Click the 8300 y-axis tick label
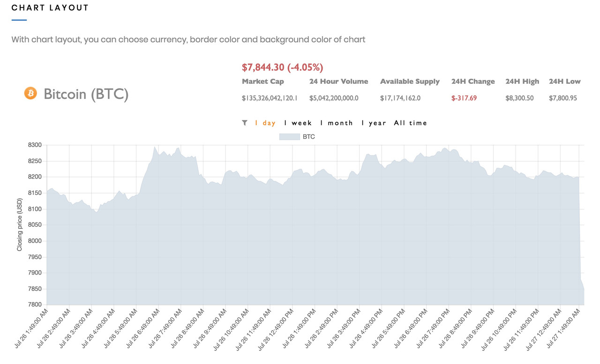Viewport: 600px width, 364px height. 35,145
